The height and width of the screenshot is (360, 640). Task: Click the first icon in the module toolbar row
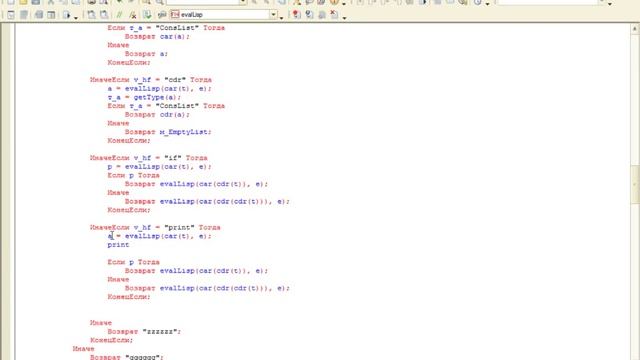(11, 15)
